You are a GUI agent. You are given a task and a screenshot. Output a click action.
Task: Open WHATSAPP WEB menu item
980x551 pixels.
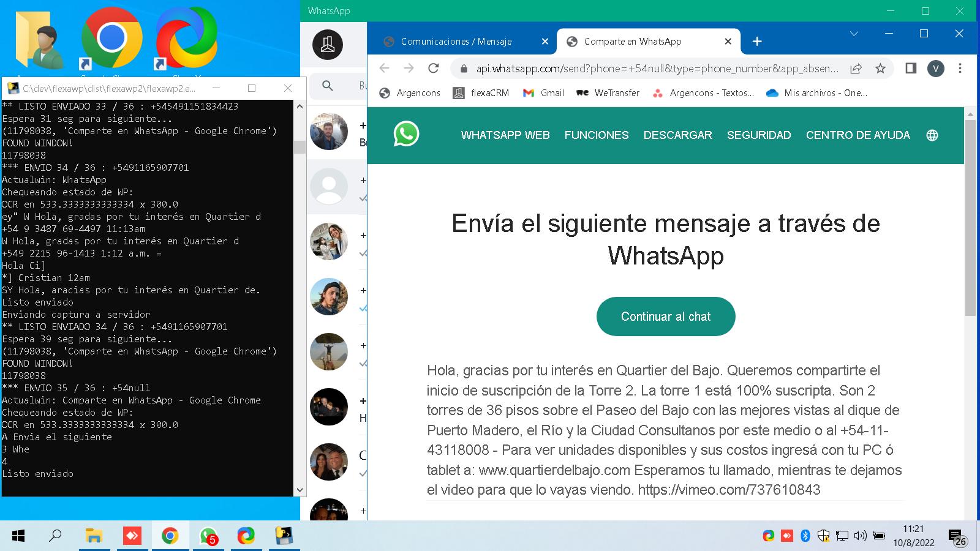click(505, 135)
